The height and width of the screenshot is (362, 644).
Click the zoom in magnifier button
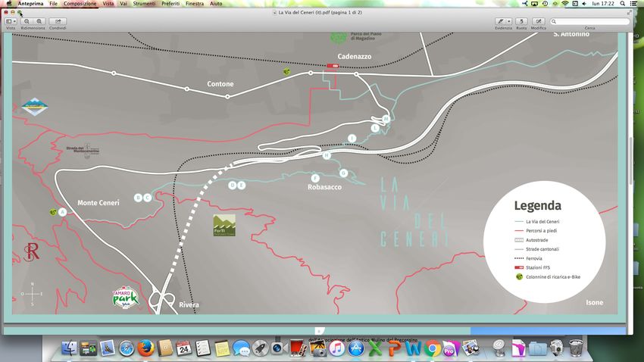tap(39, 21)
